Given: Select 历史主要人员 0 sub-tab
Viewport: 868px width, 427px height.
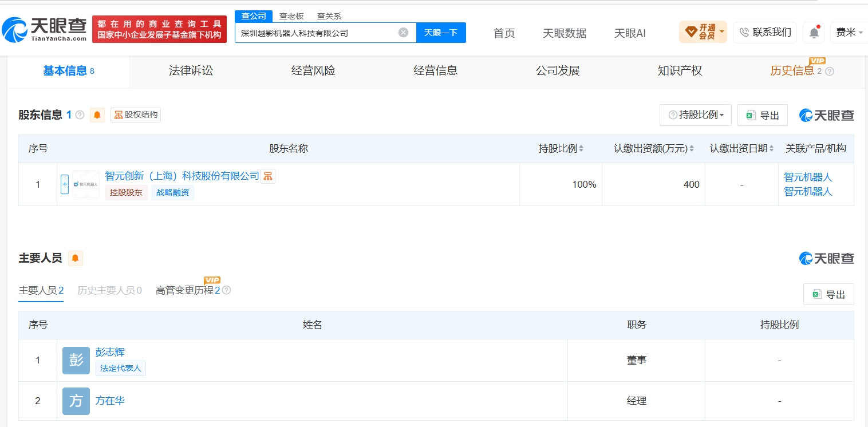Looking at the screenshot, I should (x=109, y=291).
